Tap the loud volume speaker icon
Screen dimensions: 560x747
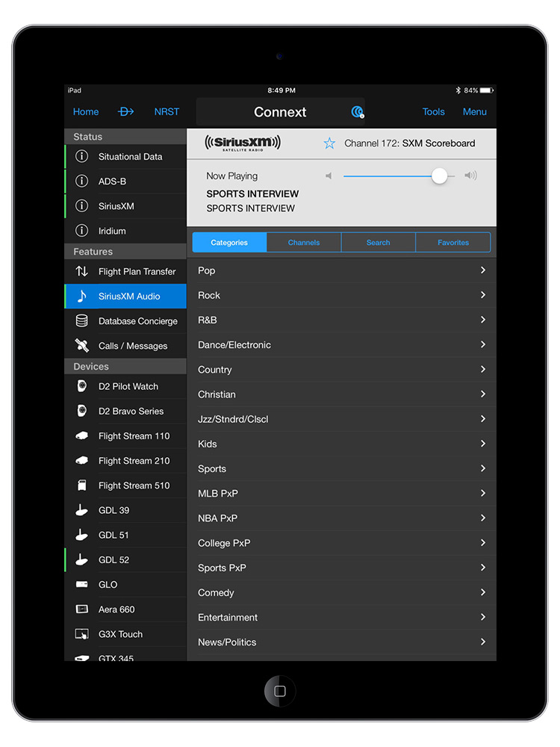[470, 176]
